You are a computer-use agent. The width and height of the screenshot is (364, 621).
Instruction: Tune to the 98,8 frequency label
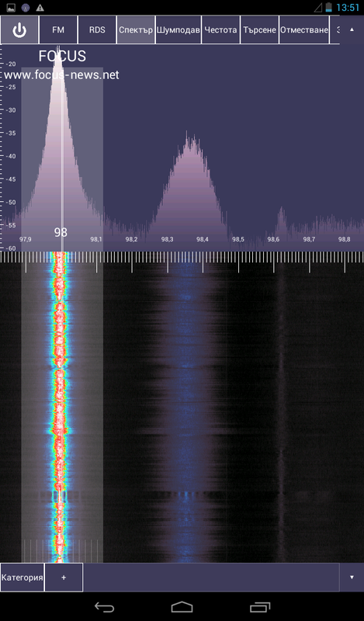pos(344,239)
